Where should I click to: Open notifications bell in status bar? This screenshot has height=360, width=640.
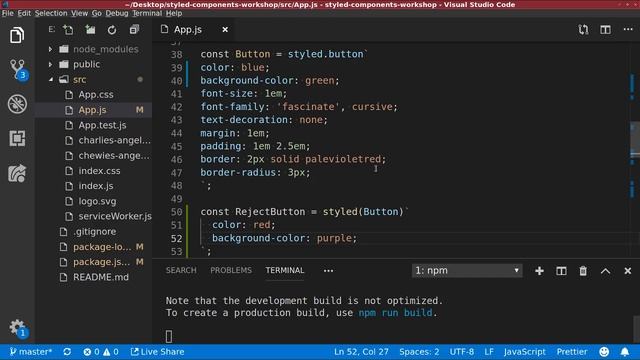[x=625, y=351]
